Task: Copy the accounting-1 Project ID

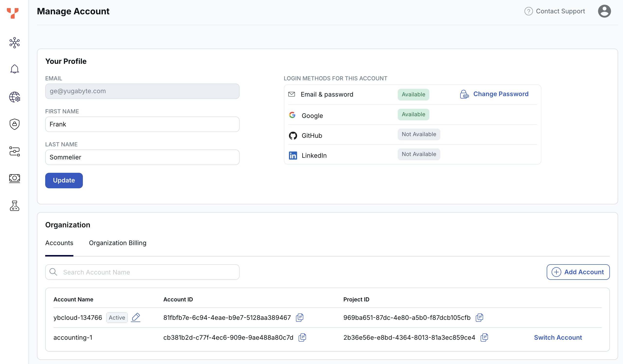Action: 484,337
